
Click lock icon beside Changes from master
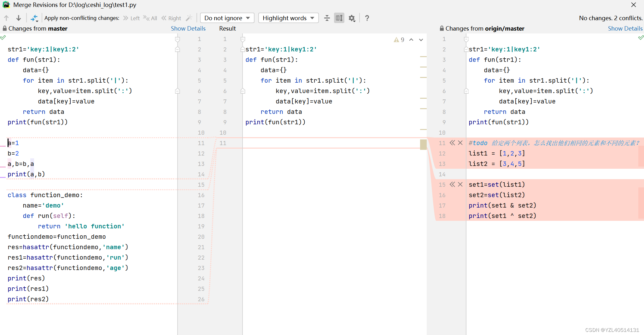coord(5,28)
